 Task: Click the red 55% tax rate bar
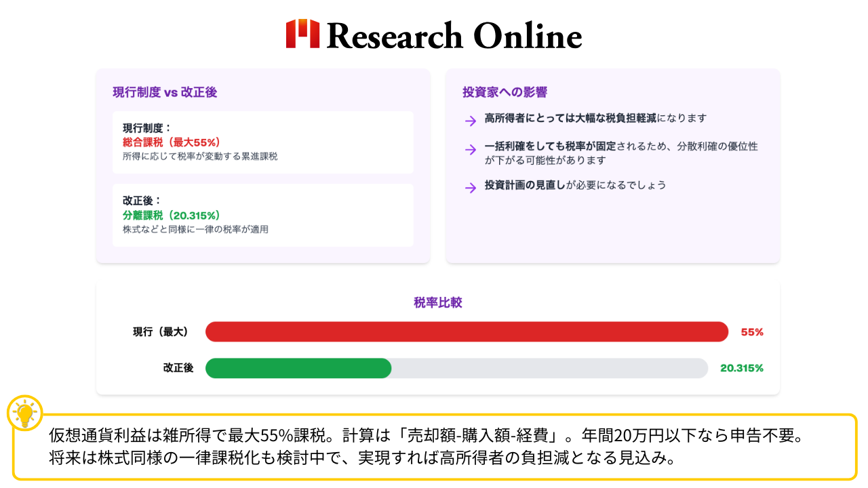point(467,332)
